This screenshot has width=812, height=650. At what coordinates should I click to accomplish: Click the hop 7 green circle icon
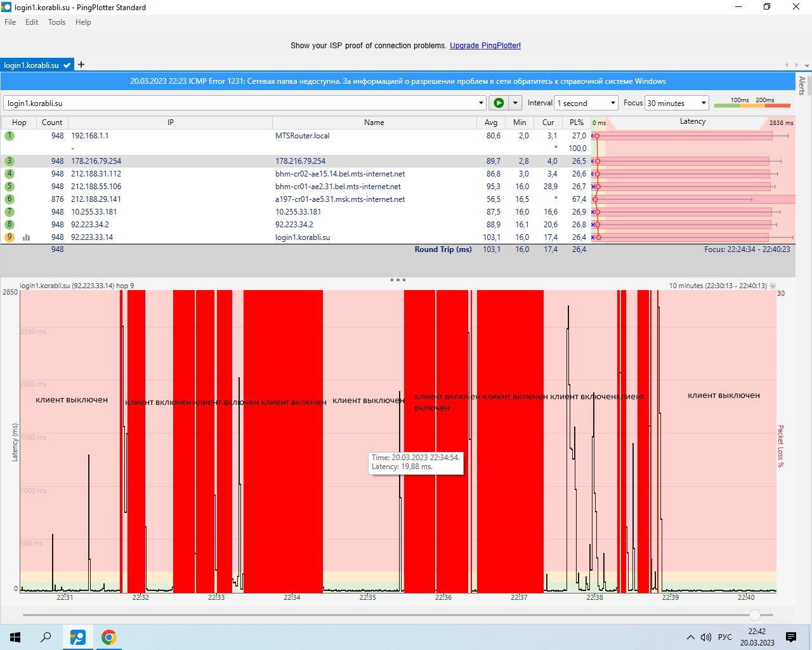(x=9, y=211)
